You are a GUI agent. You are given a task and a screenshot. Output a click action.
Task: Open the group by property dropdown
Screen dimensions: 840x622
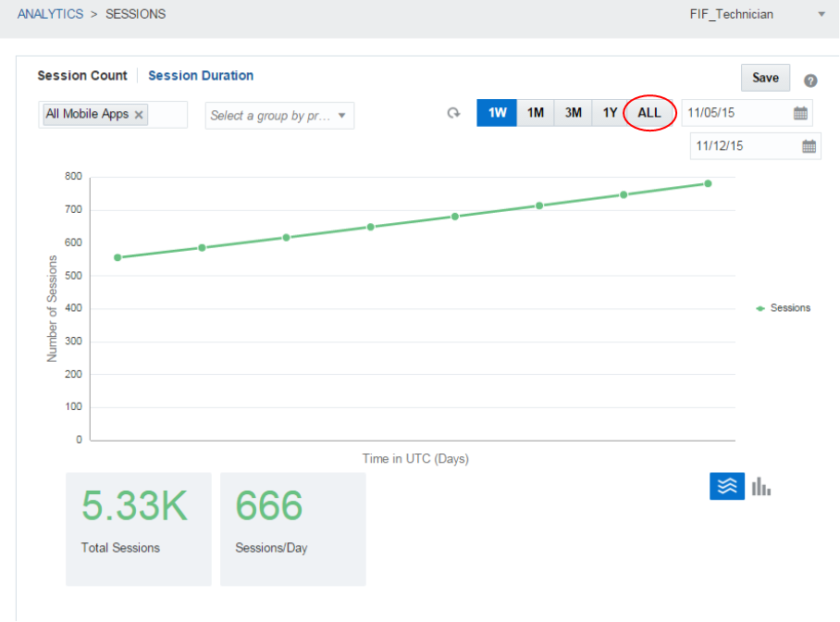[x=279, y=115]
